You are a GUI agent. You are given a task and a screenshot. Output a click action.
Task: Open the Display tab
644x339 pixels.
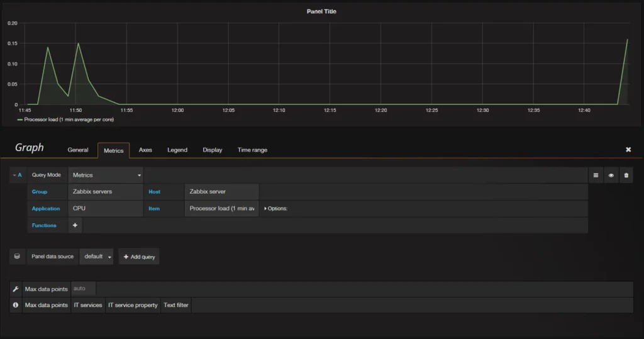tap(213, 150)
